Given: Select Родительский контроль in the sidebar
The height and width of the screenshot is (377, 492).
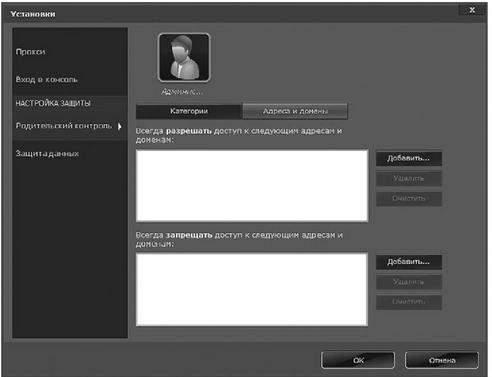Looking at the screenshot, I should click(64, 126).
